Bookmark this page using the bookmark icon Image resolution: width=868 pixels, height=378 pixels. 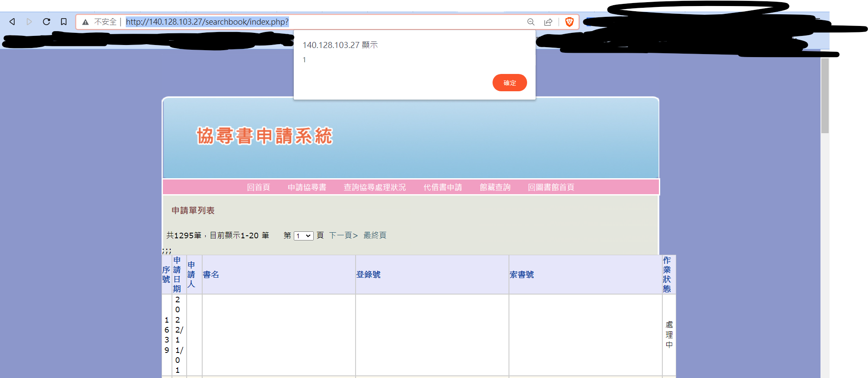(64, 22)
